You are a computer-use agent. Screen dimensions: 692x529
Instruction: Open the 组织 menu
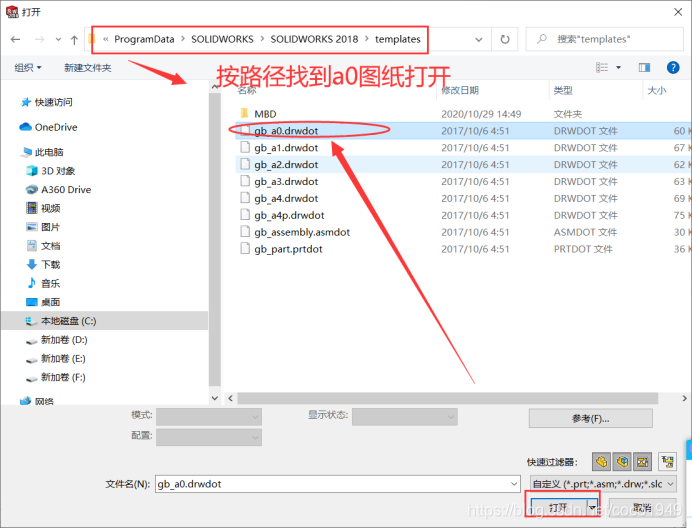pos(27,68)
